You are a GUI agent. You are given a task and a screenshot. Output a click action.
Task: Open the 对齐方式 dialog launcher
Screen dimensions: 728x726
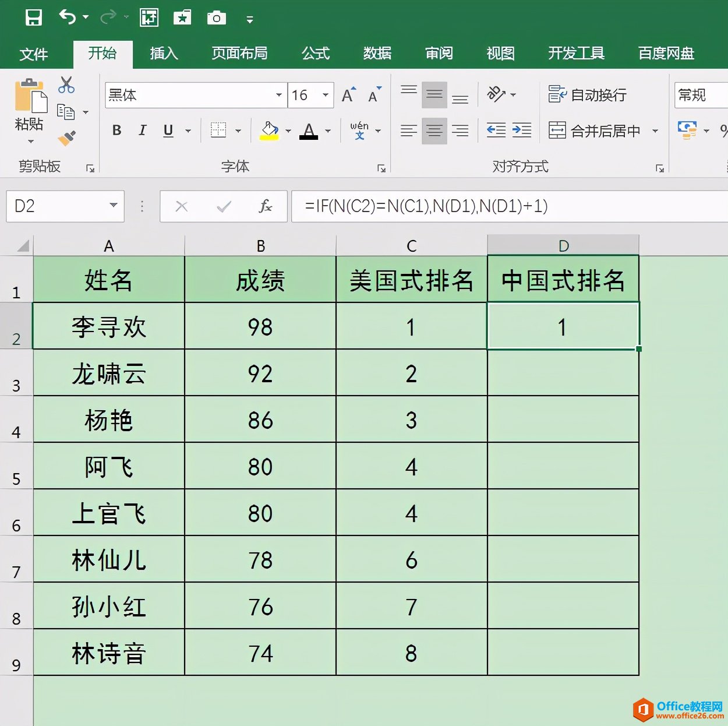[660, 168]
